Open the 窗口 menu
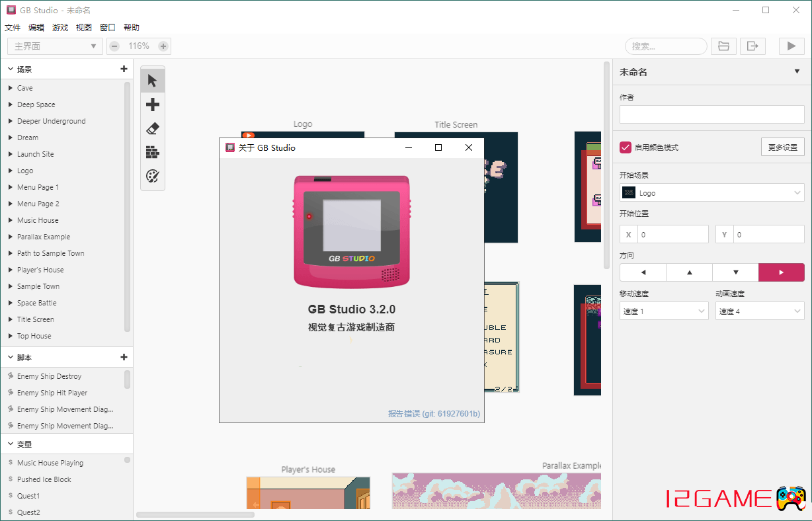The image size is (812, 521). [x=108, y=27]
